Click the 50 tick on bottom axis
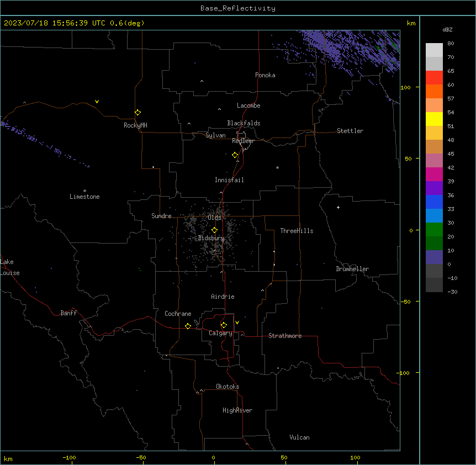This screenshot has width=476, height=465. click(x=284, y=457)
